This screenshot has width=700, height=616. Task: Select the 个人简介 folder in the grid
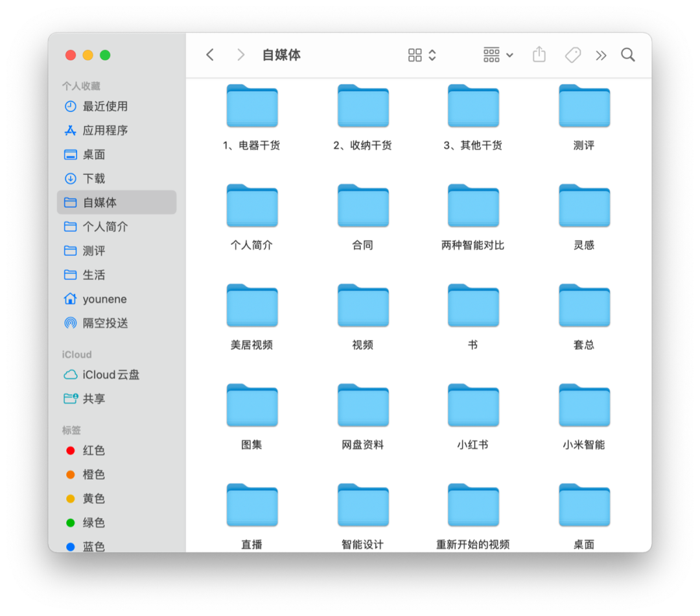click(252, 205)
